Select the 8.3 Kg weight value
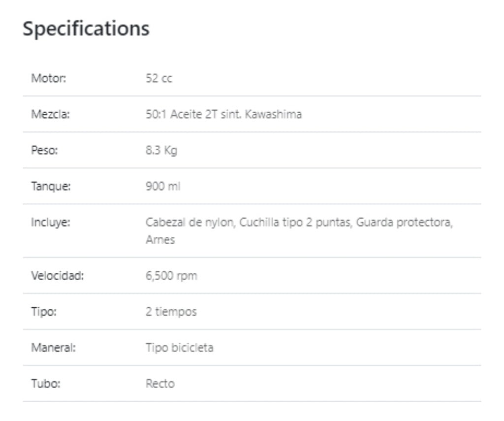Viewport: 504px width, 421px height. pyautogui.click(x=161, y=150)
